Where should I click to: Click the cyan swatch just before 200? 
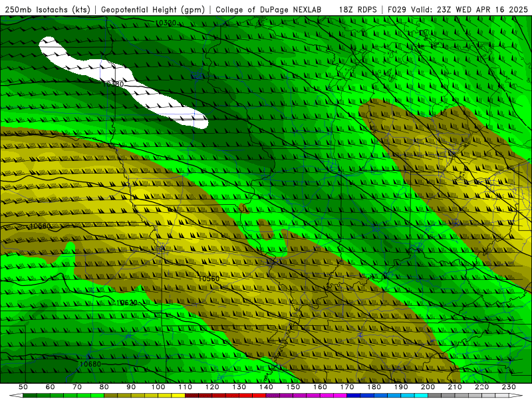pyautogui.click(x=421, y=396)
